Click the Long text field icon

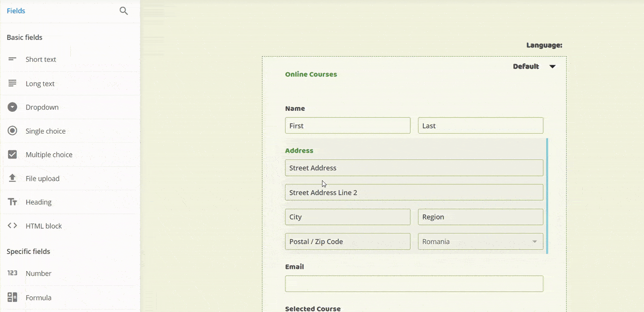click(x=12, y=83)
